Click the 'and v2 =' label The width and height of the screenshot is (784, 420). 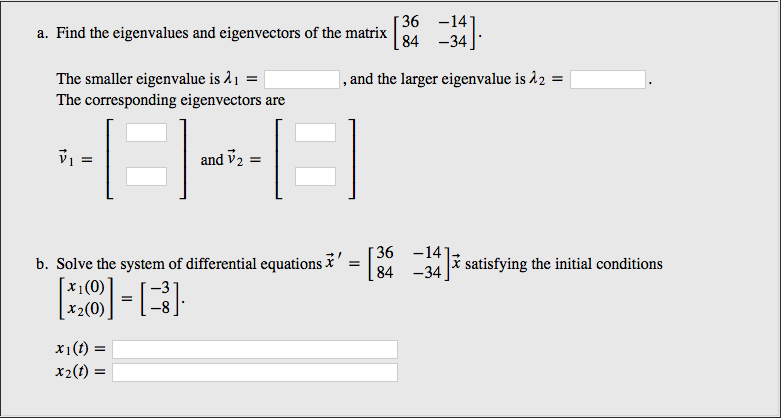pos(230,160)
